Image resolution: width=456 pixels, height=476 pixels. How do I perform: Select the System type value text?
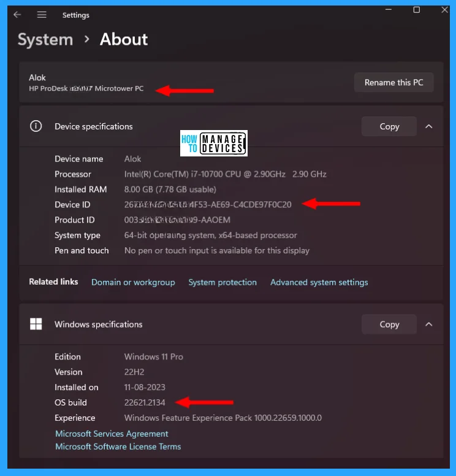click(x=211, y=236)
